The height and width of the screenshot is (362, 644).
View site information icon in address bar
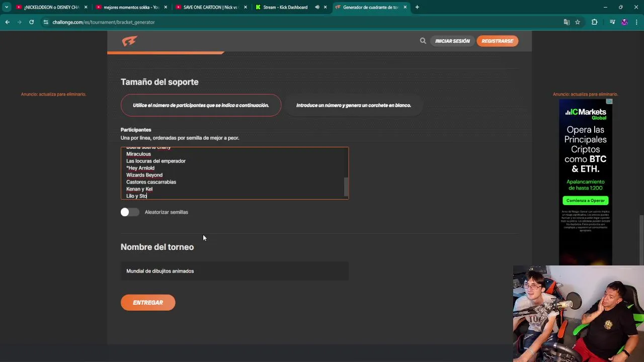tap(46, 22)
